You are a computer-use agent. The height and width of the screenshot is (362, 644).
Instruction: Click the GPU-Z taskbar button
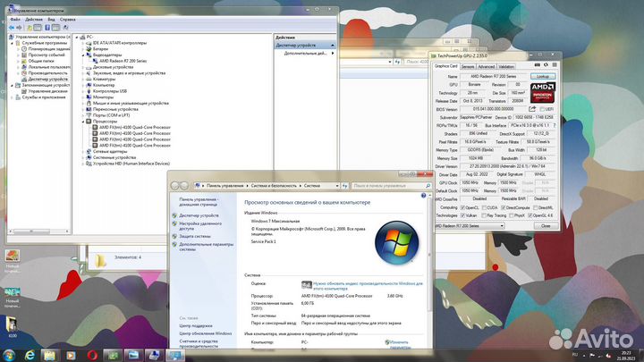[x=113, y=356]
